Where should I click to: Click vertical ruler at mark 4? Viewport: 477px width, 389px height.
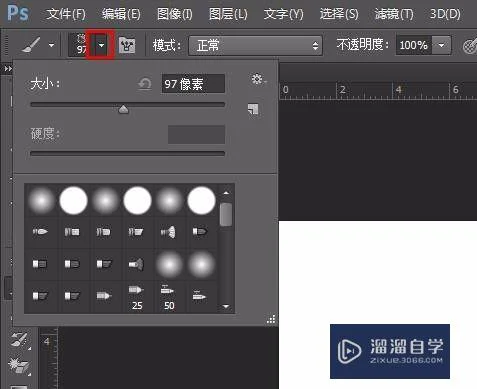[47, 341]
